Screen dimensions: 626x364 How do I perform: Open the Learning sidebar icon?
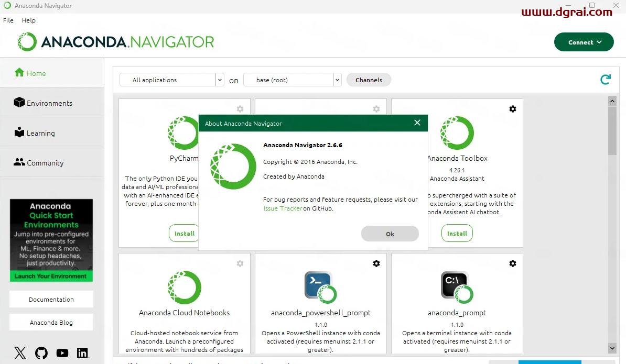19,132
